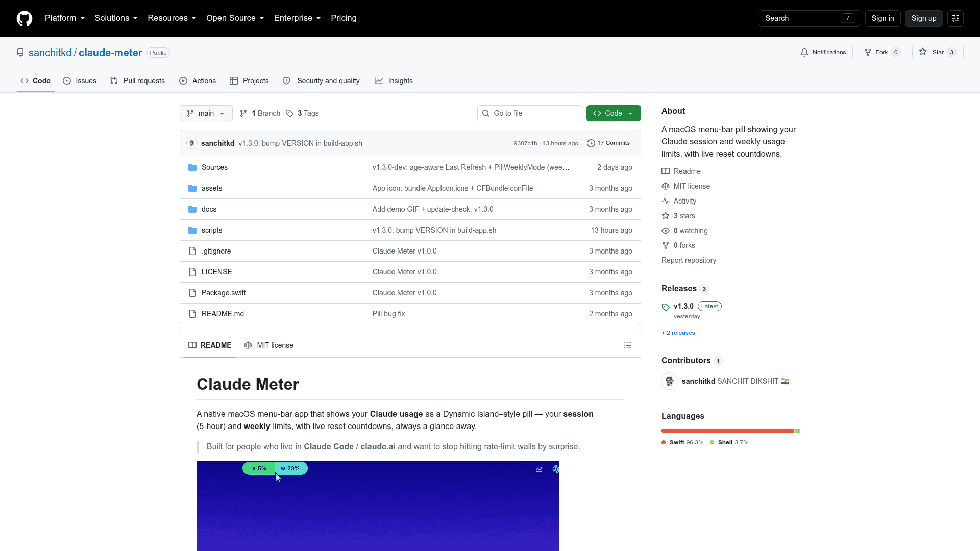The height and width of the screenshot is (551, 980).
Task: Click the .gitignore file icon
Action: click(x=192, y=251)
